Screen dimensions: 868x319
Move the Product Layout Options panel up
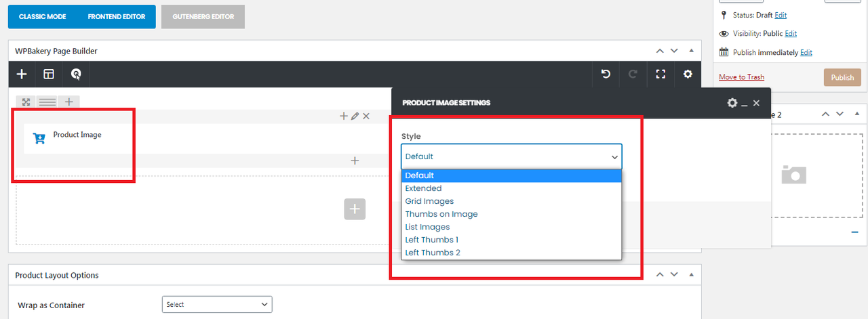(659, 275)
